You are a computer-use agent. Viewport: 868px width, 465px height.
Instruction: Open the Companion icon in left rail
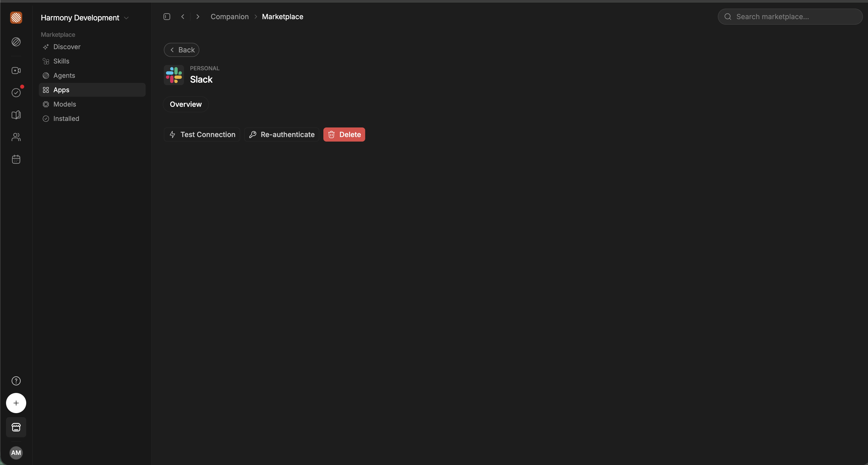[16, 42]
